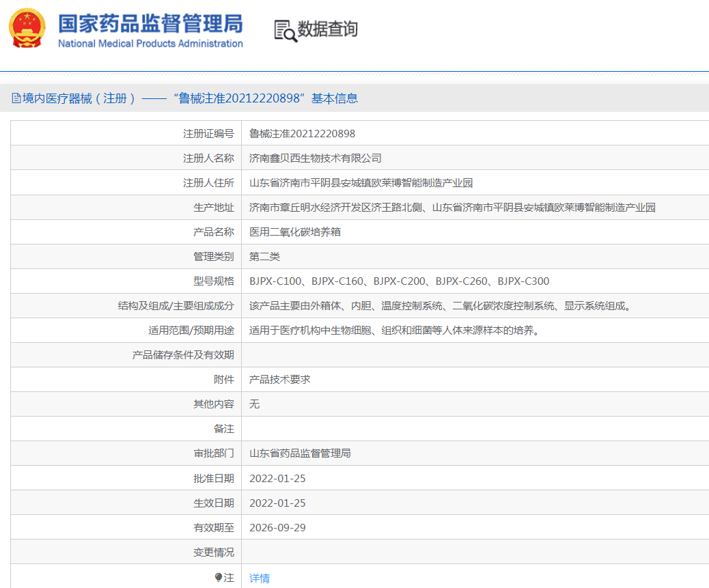Click the 产品储存条件及有效期 label

coord(183,355)
